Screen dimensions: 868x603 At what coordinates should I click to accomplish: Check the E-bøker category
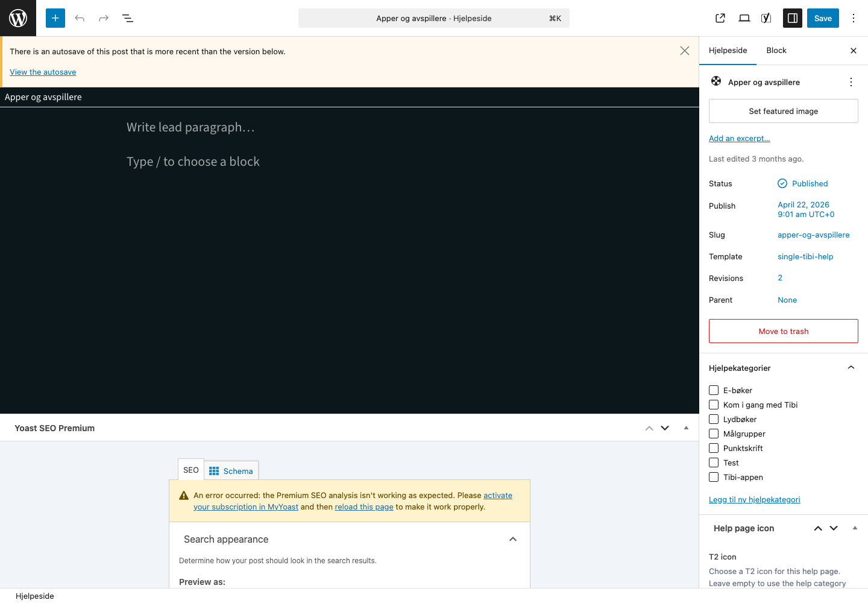714,390
